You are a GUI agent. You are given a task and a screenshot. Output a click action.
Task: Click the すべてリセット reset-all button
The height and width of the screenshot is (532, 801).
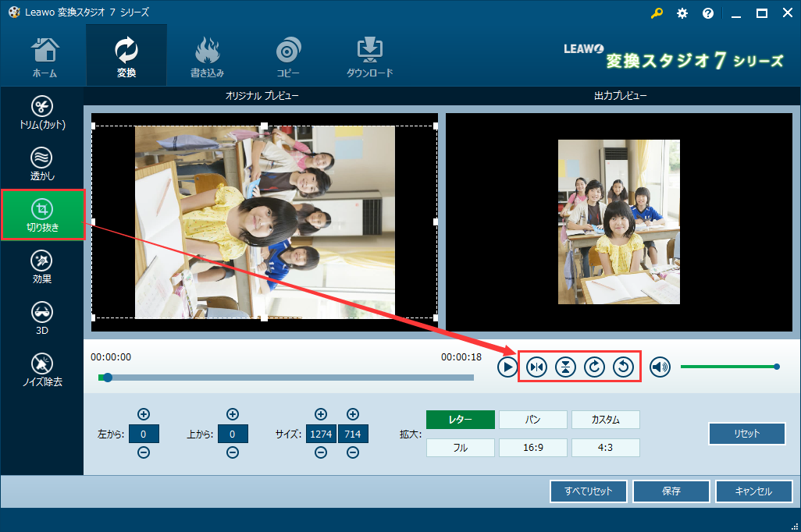588,491
